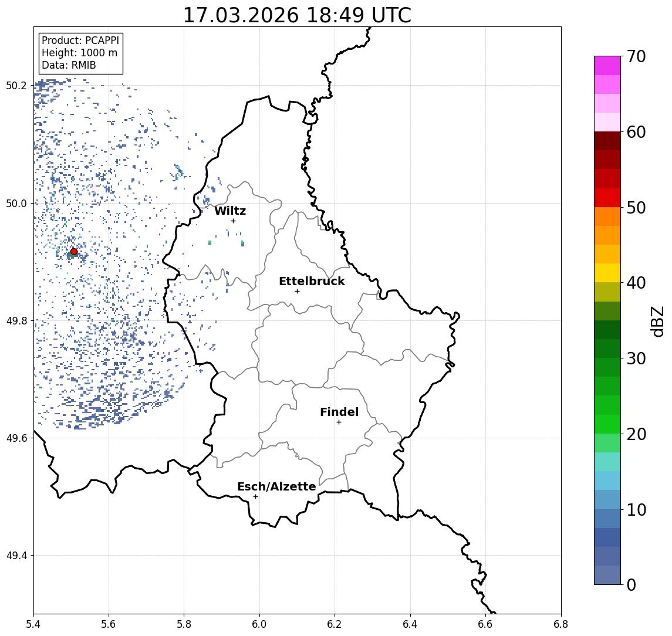This screenshot has height=636, width=672.
Task: Click the 6.6 longitude axis label
Action: point(485,624)
